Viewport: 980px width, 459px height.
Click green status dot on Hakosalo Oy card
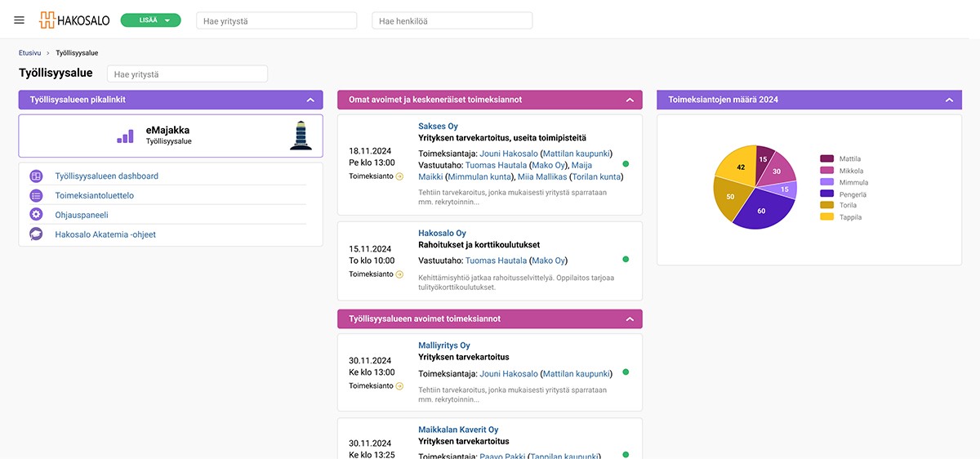coord(626,260)
